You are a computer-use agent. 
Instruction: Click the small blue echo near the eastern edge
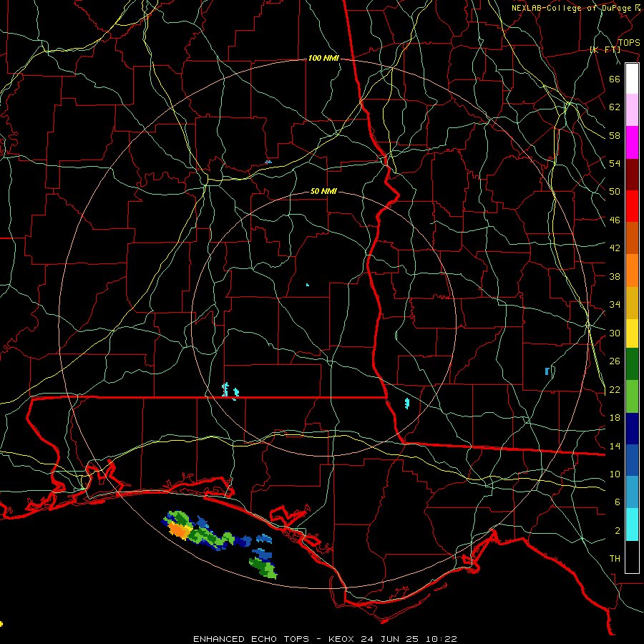547,371
